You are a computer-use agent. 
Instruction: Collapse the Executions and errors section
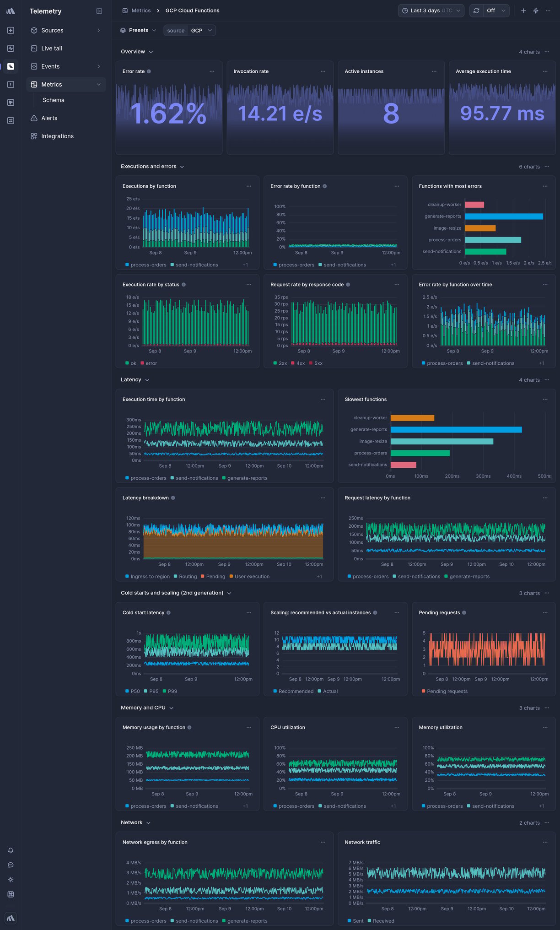[x=152, y=167]
